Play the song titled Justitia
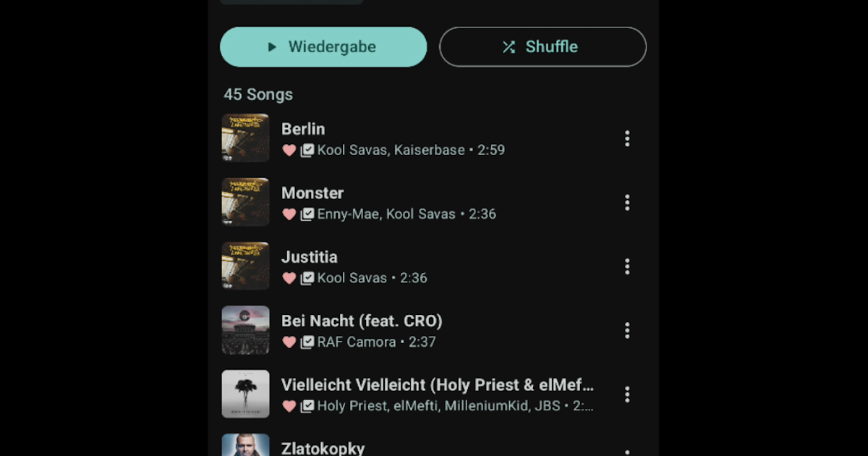 (310, 257)
